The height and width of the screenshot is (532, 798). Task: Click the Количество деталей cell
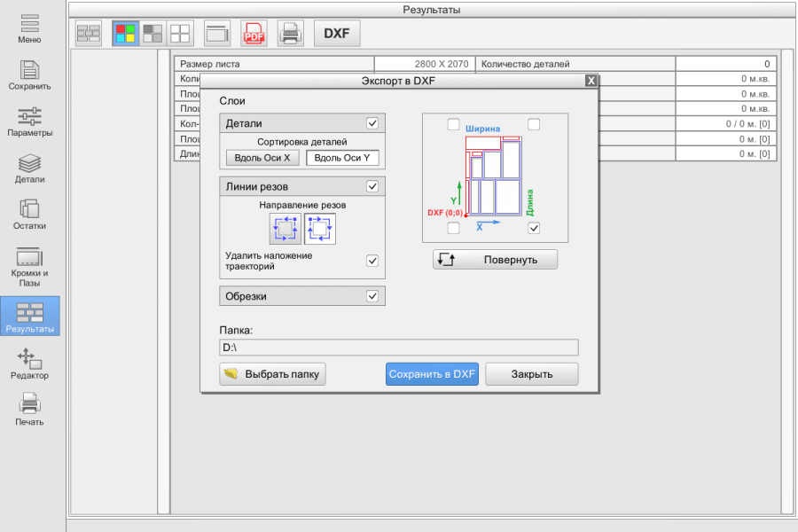pos(575,64)
